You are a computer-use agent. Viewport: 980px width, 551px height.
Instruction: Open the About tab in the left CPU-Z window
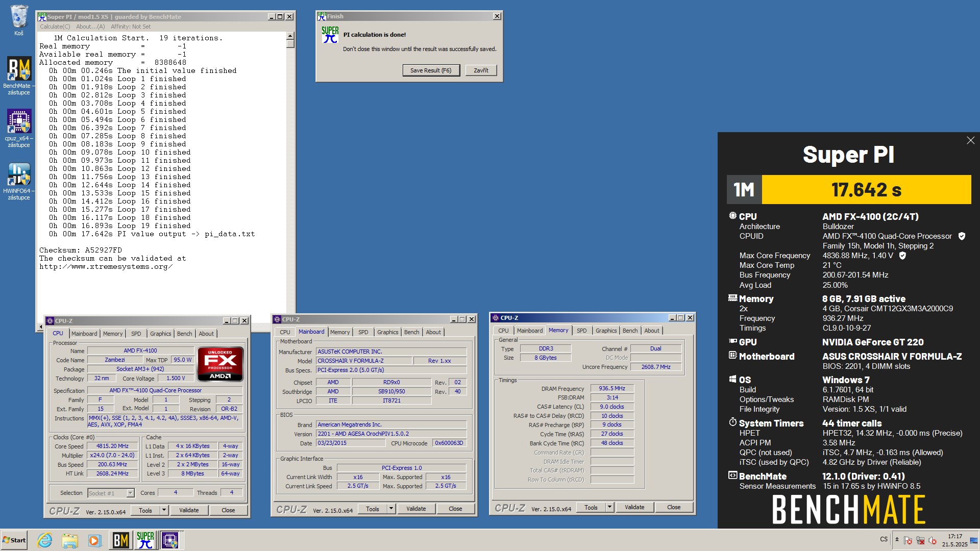[x=206, y=334]
